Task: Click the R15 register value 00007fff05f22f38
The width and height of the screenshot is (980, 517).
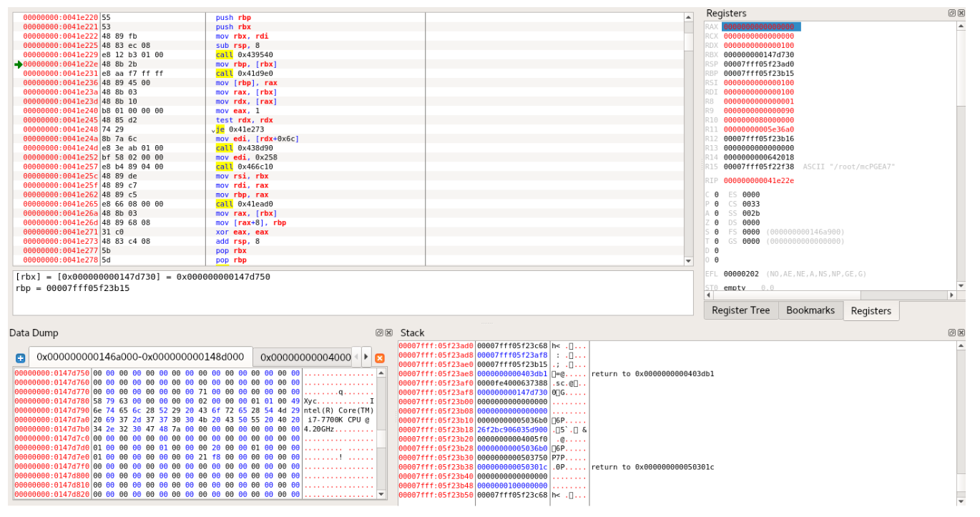Action: point(759,167)
